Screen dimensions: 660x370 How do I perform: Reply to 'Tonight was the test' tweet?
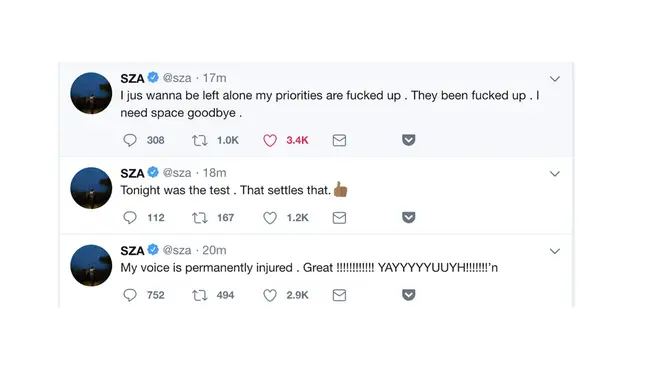click(130, 218)
